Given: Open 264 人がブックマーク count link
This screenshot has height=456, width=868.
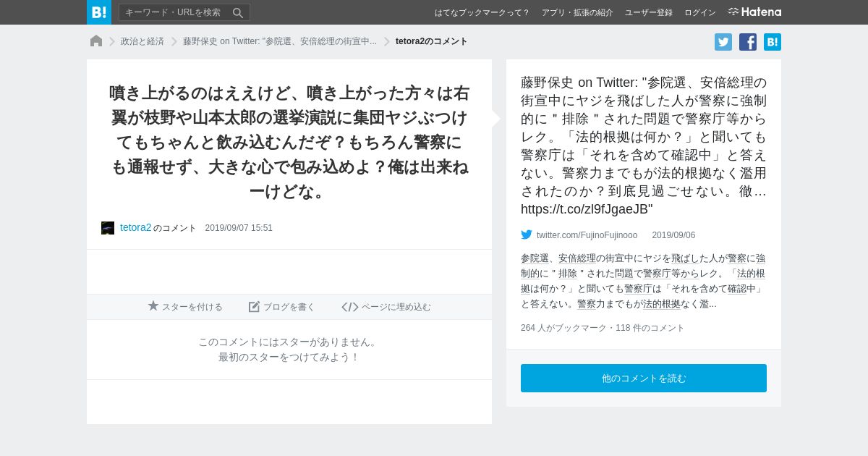Looking at the screenshot, I should (x=563, y=328).
